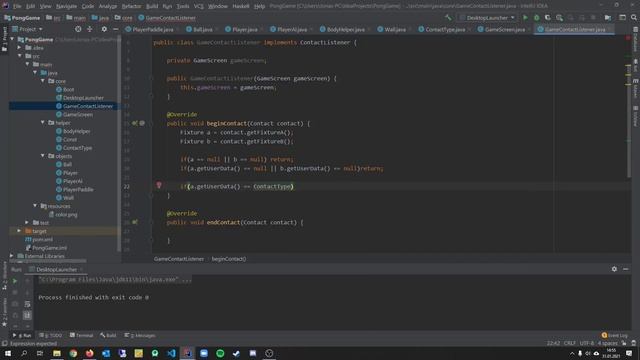Open PlayerPaddle in project tree
The width and height of the screenshot is (640, 360).
pyautogui.click(x=78, y=189)
